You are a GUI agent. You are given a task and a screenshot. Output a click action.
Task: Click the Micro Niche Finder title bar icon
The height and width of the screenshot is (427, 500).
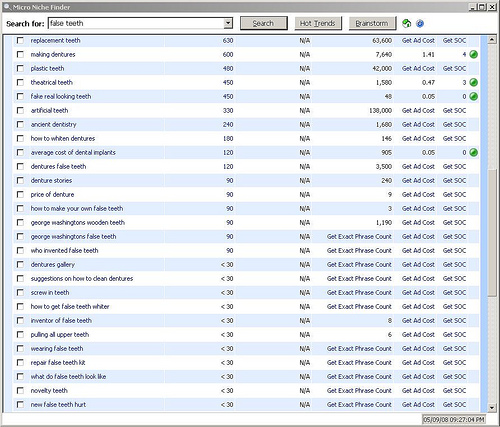7,7
